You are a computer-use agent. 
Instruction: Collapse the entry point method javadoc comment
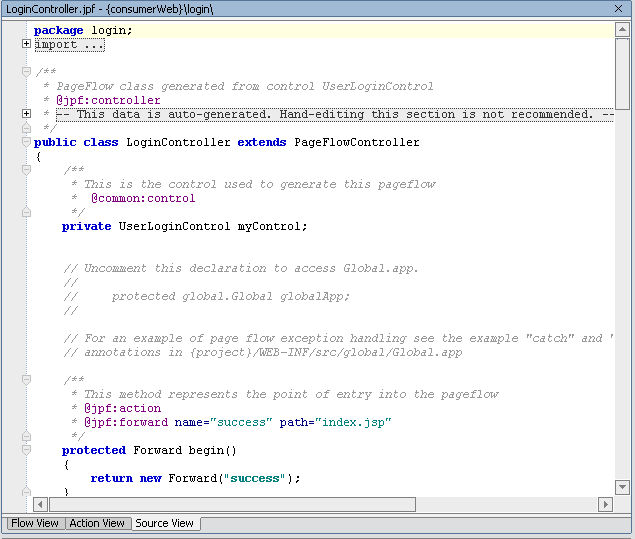[x=26, y=380]
